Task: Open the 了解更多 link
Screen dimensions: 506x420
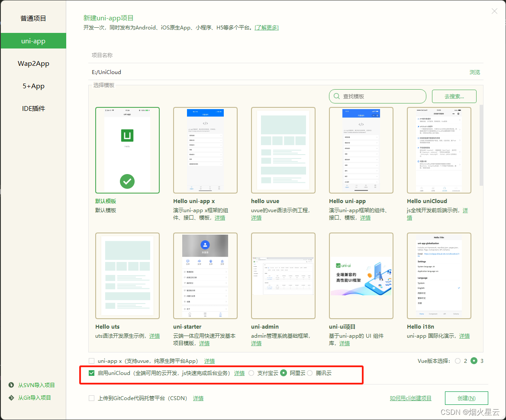Action: [x=267, y=28]
